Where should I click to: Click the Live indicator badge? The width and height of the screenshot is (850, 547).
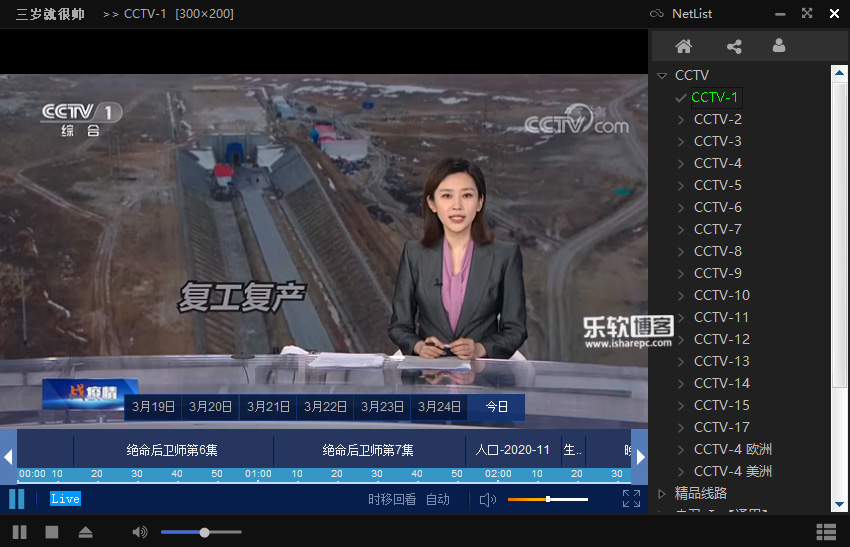pos(66,499)
